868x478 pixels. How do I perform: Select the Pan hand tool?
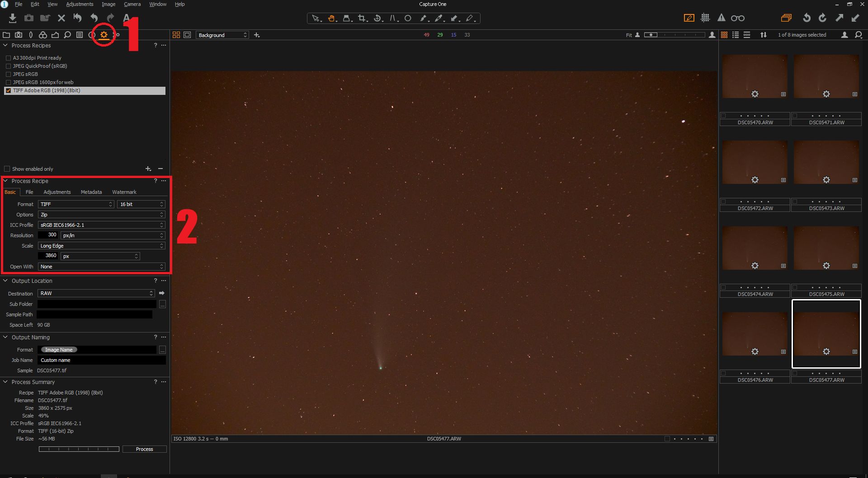[x=331, y=18]
